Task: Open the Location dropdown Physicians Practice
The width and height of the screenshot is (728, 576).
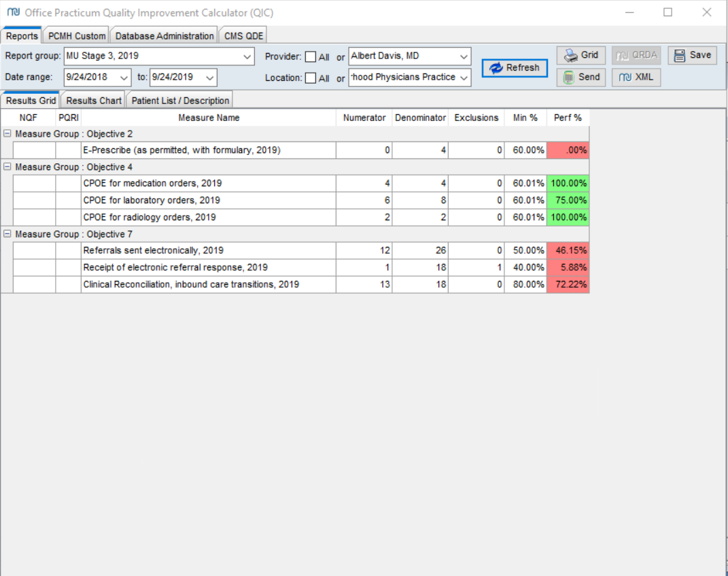Action: tap(464, 78)
